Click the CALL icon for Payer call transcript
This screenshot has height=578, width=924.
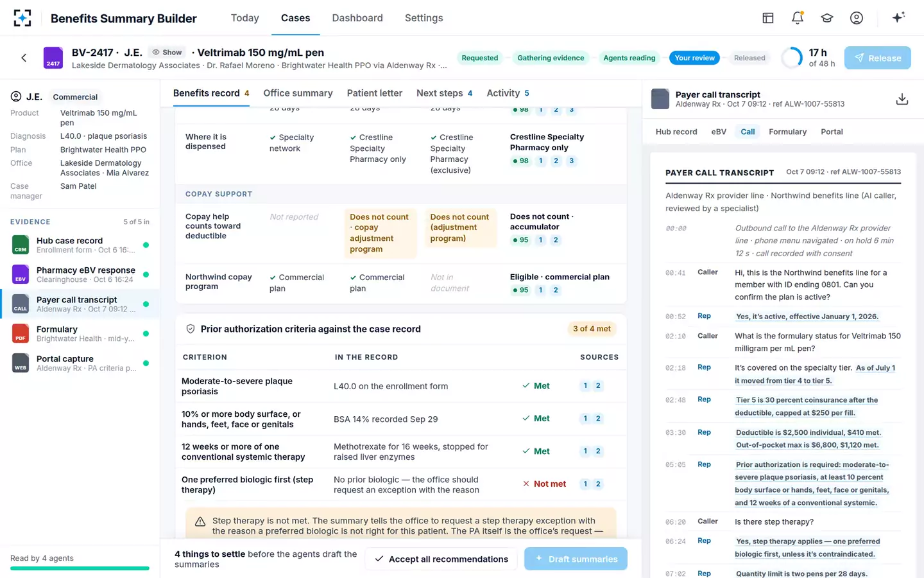coord(21,304)
